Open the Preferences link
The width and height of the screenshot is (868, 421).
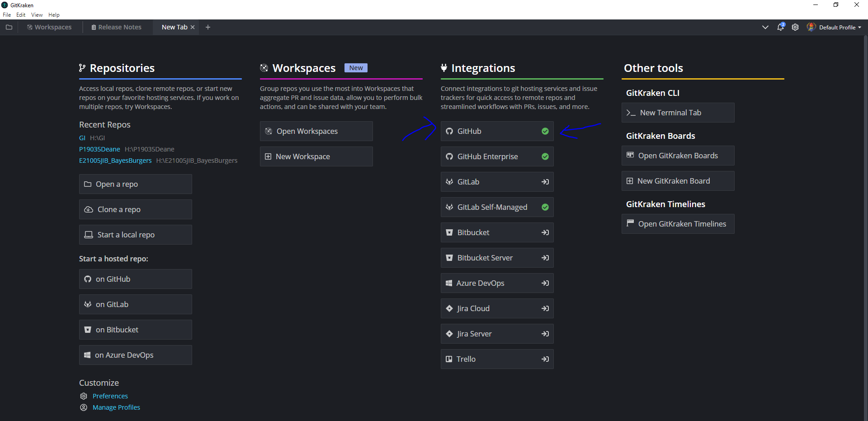click(x=110, y=396)
